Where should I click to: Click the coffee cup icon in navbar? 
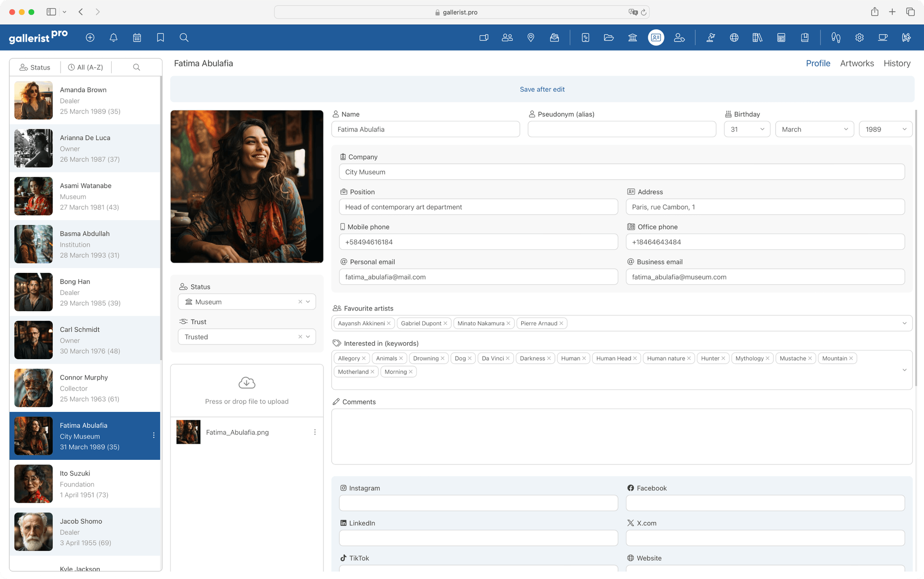coord(883,37)
